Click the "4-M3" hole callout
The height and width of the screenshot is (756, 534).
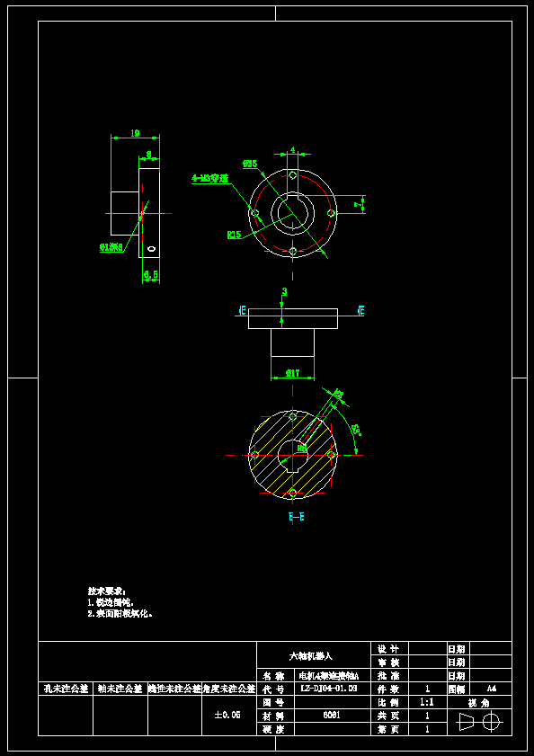pyautogui.click(x=209, y=179)
